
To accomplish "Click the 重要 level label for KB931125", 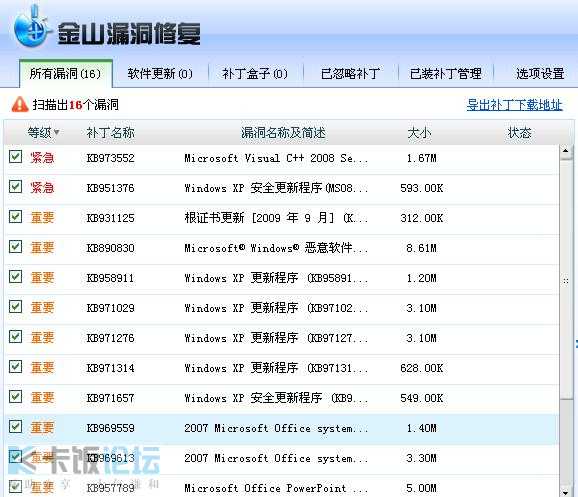I will (x=42, y=218).
